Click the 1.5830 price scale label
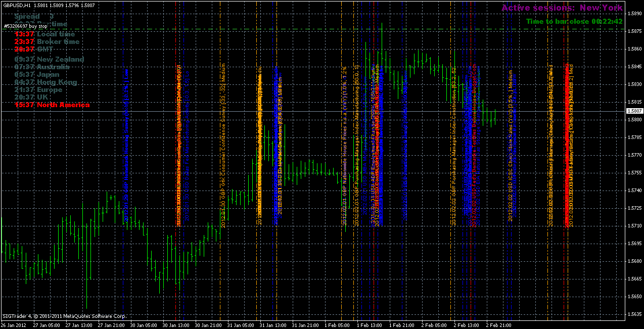The height and width of the screenshot is (329, 644). (634, 84)
